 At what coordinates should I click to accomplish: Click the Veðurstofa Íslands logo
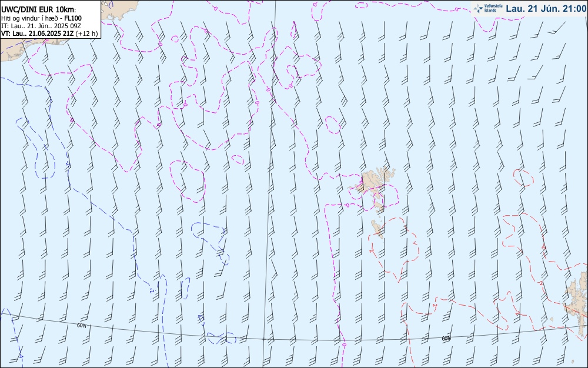(x=488, y=8)
